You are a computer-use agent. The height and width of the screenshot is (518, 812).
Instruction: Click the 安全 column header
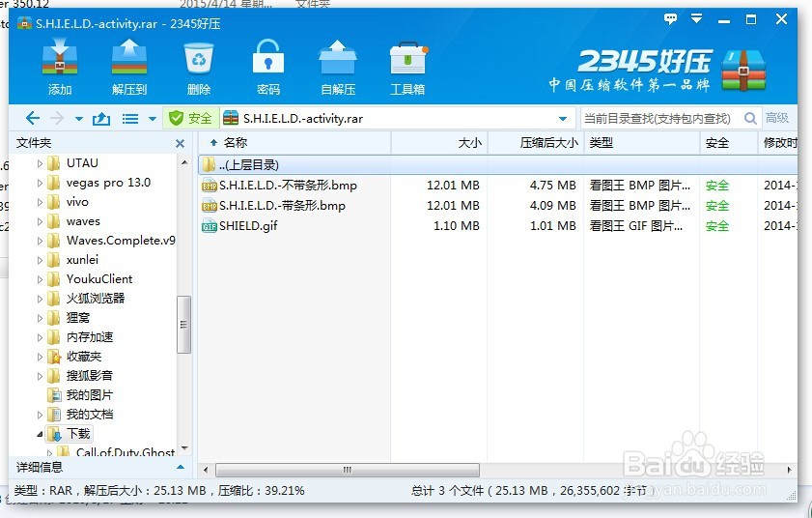728,143
